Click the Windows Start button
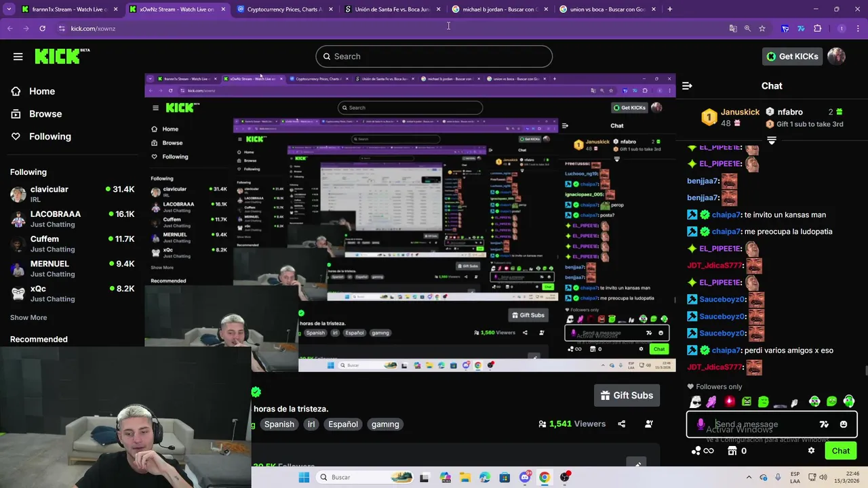This screenshot has height=488, width=868. [x=304, y=477]
